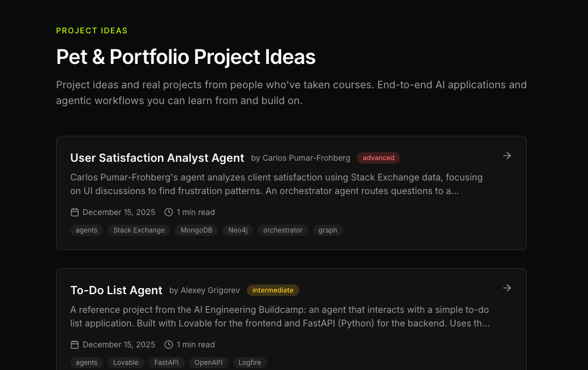Select the advanced difficulty badge
Screen dimensions: 588x370
[x=379, y=158]
